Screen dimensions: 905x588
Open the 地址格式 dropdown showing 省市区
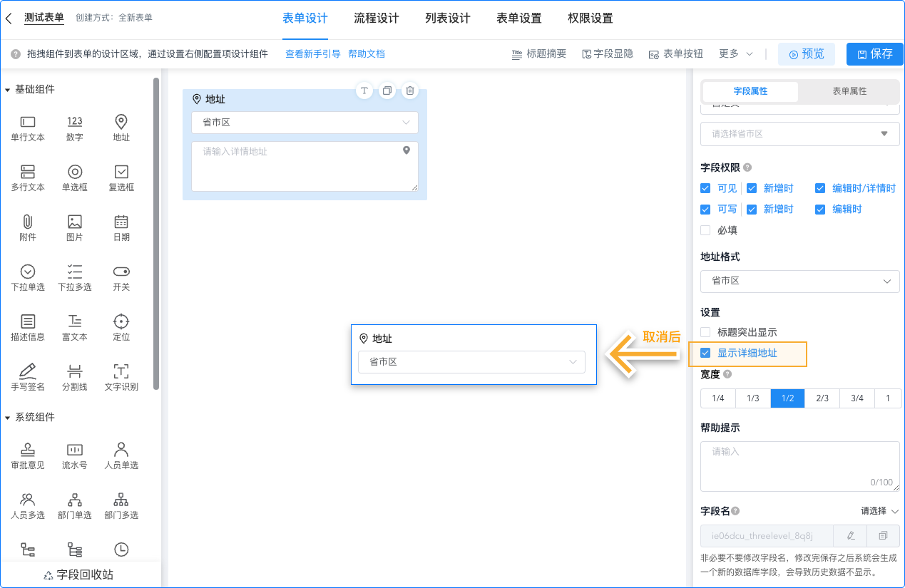tap(799, 281)
